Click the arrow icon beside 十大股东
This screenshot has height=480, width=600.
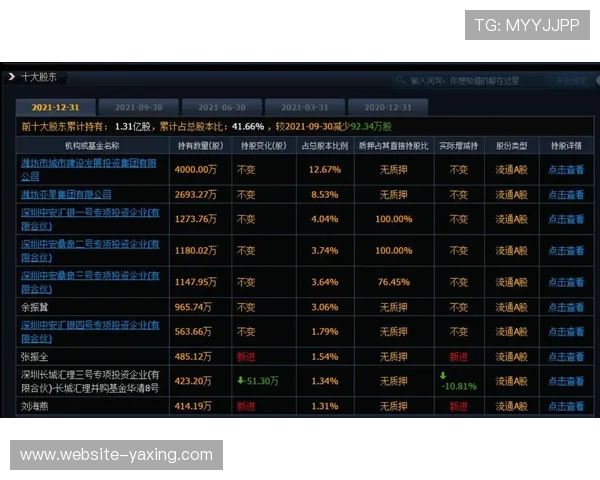(x=11, y=77)
